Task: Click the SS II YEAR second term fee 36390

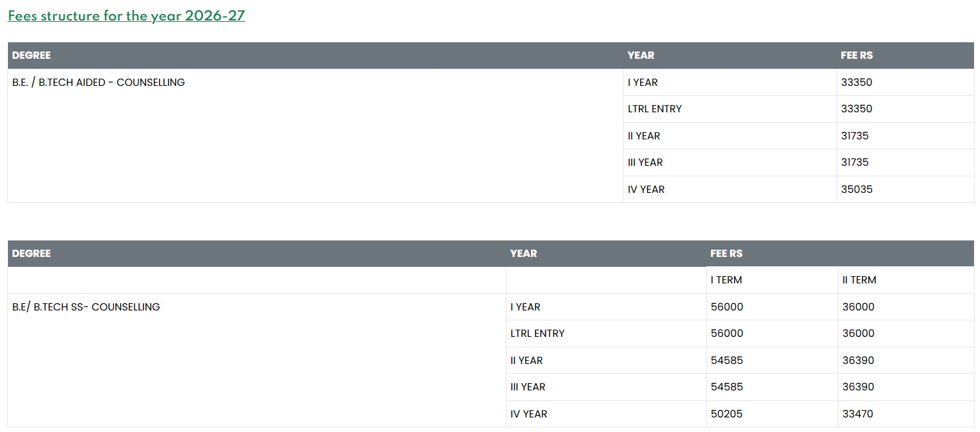Action: 858,361
